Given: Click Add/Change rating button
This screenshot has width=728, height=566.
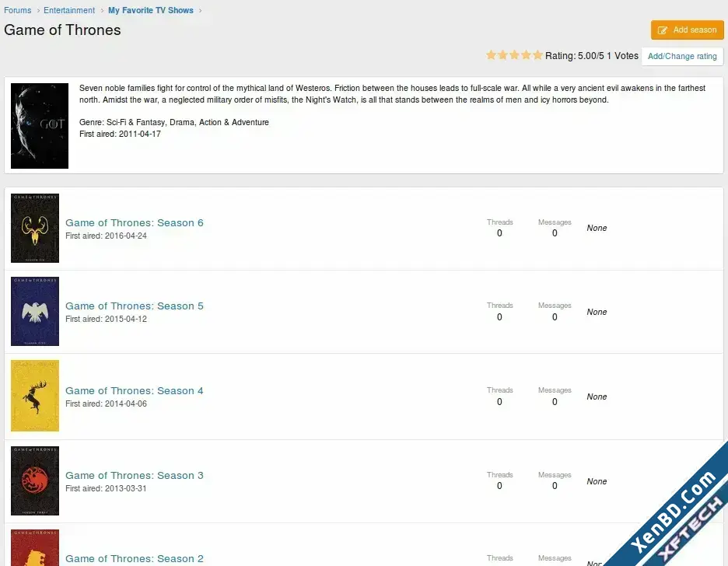Looking at the screenshot, I should 682,56.
